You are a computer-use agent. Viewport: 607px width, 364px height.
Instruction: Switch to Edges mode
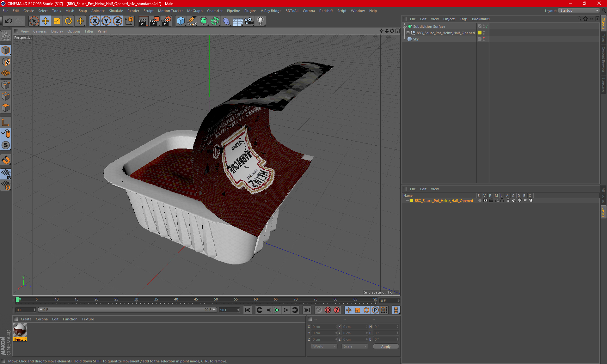click(x=6, y=96)
